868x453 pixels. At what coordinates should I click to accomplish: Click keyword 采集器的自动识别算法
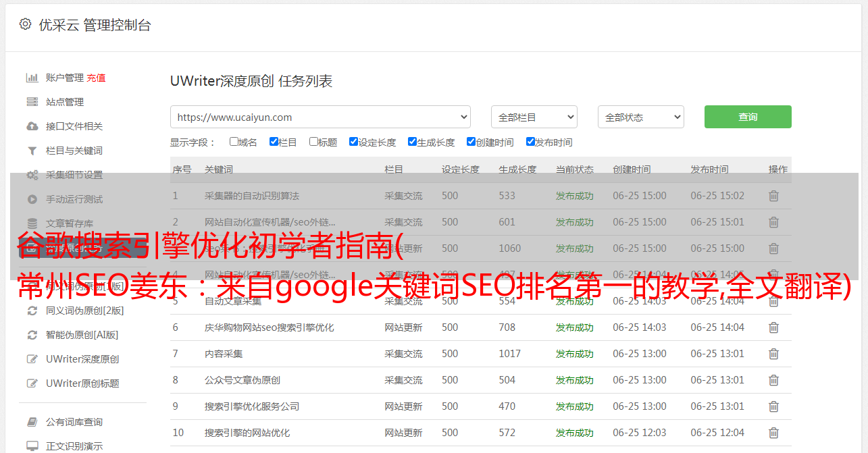click(252, 196)
